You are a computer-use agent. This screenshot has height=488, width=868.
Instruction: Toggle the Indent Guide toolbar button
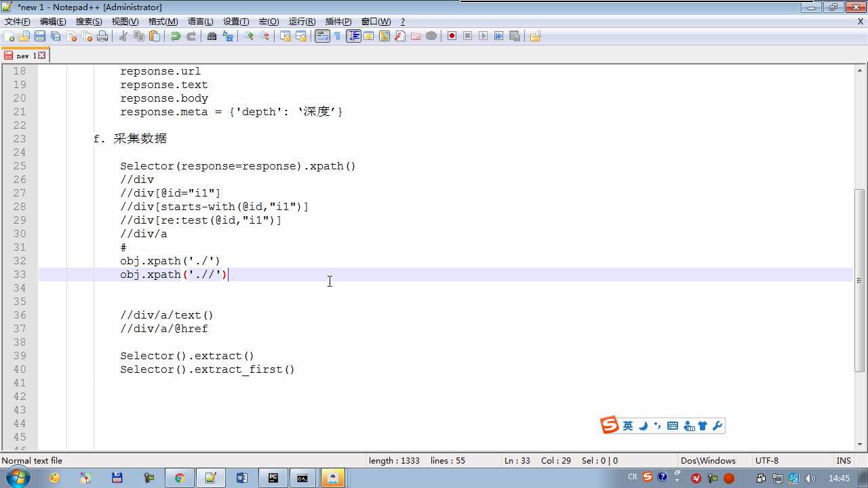coord(353,37)
